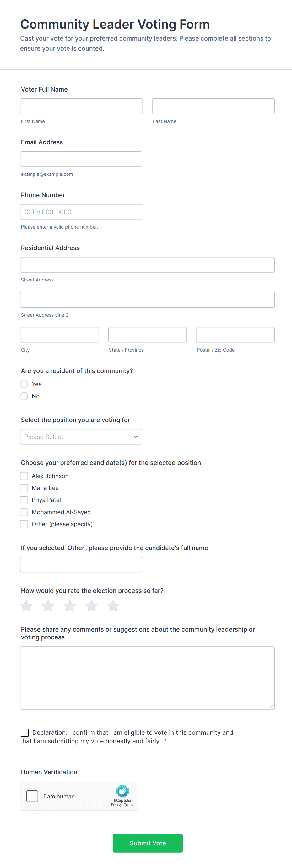Check the eligibility Declaration checkbox
The height and width of the screenshot is (868, 292).
click(x=24, y=732)
